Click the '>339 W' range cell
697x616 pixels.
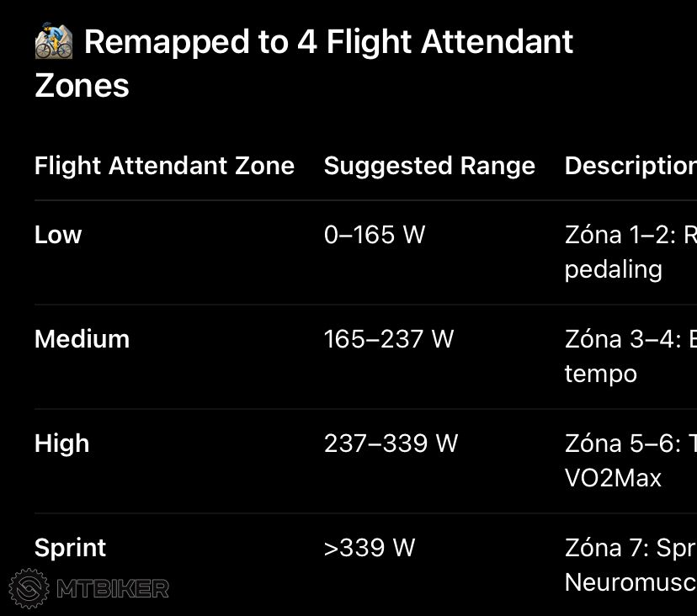point(370,548)
